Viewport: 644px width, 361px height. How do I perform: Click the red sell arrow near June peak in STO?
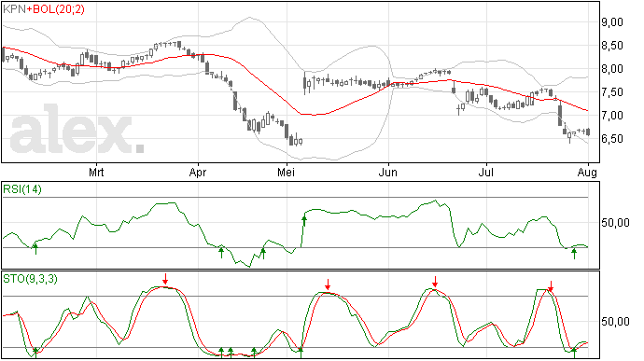pos(435,282)
